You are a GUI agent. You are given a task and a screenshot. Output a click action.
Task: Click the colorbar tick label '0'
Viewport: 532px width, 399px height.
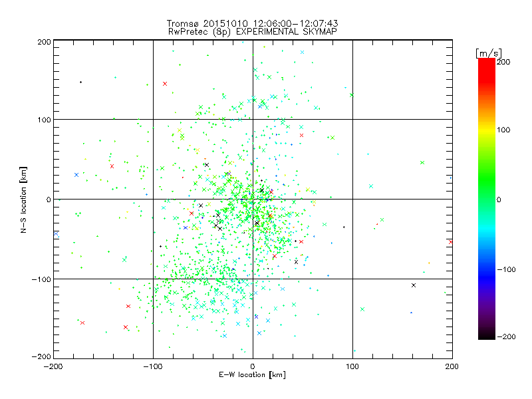pos(499,199)
